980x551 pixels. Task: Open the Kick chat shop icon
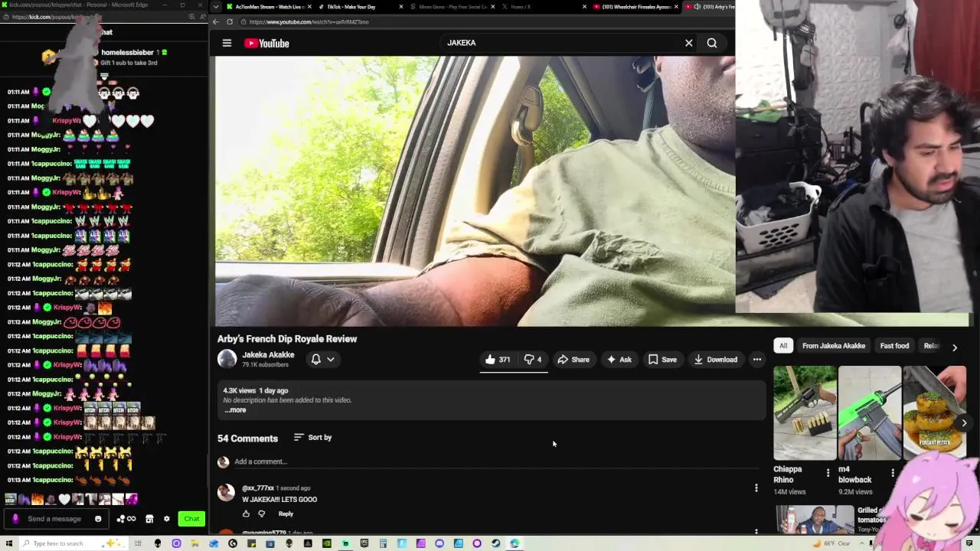149,519
